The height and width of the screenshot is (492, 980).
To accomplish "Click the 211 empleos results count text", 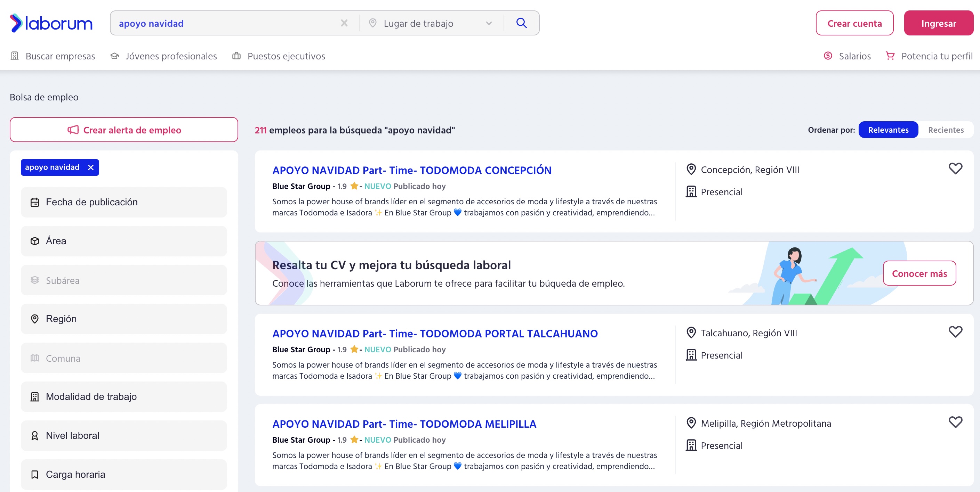I will click(x=355, y=130).
